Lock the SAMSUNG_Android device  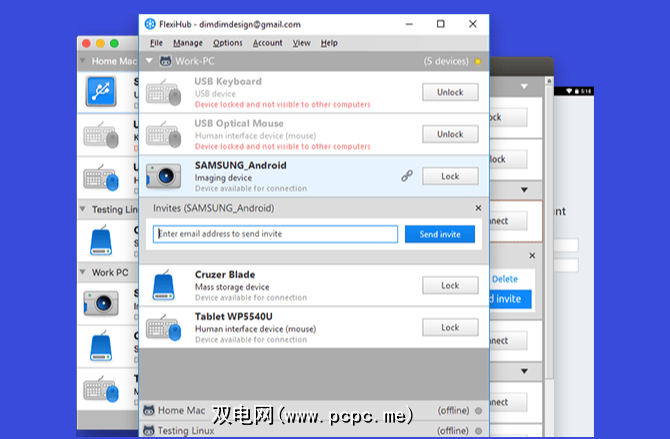450,176
